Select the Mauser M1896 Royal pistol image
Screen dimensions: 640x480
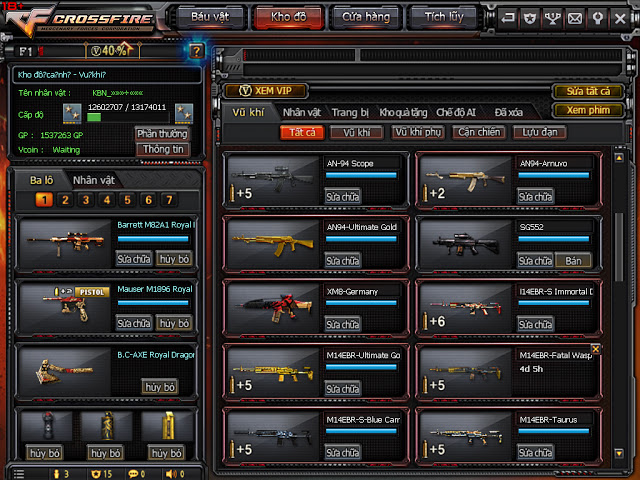click(65, 308)
